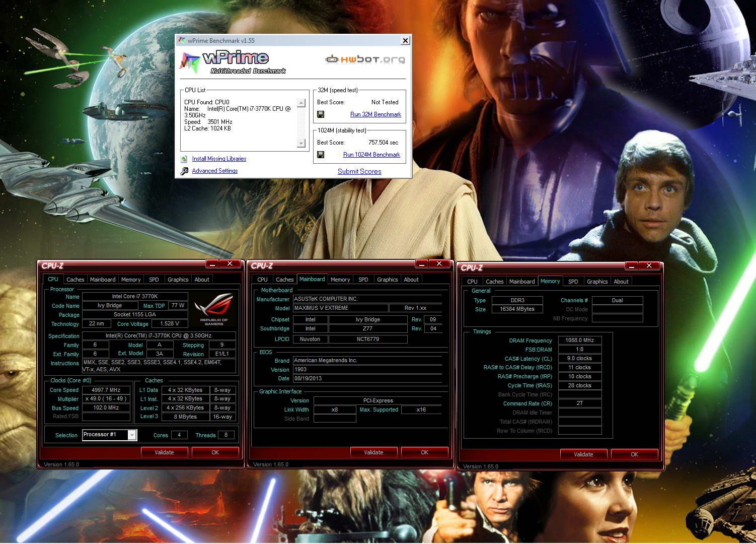This screenshot has height=544, width=756.
Task: Select Memory tab in Mainboard CPU-Z window
Action: (x=340, y=280)
